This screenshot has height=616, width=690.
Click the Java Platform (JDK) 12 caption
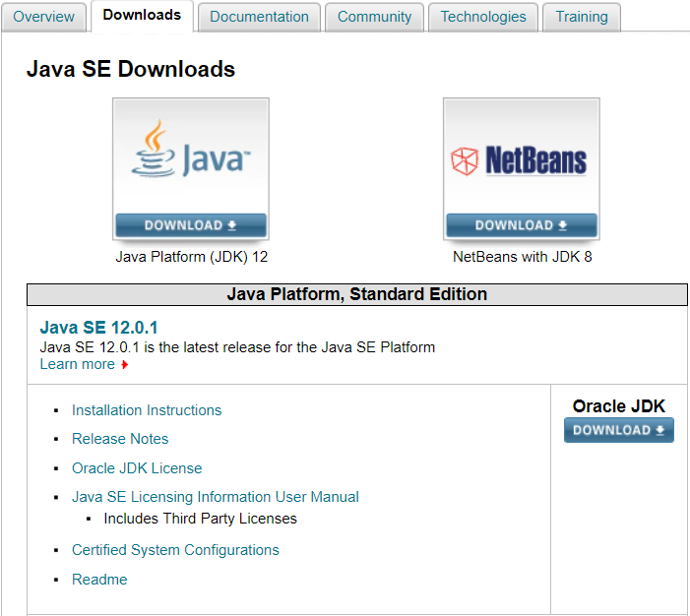[x=191, y=257]
